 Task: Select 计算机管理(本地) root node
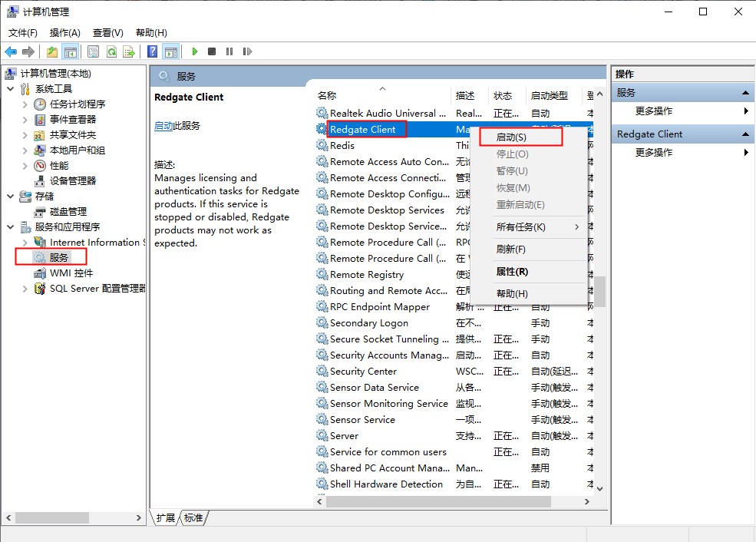click(x=55, y=73)
